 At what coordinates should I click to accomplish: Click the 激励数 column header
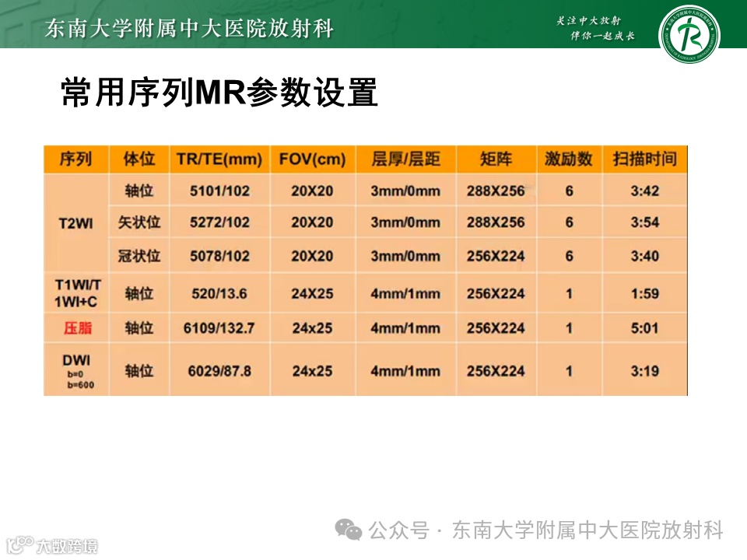coord(569,159)
